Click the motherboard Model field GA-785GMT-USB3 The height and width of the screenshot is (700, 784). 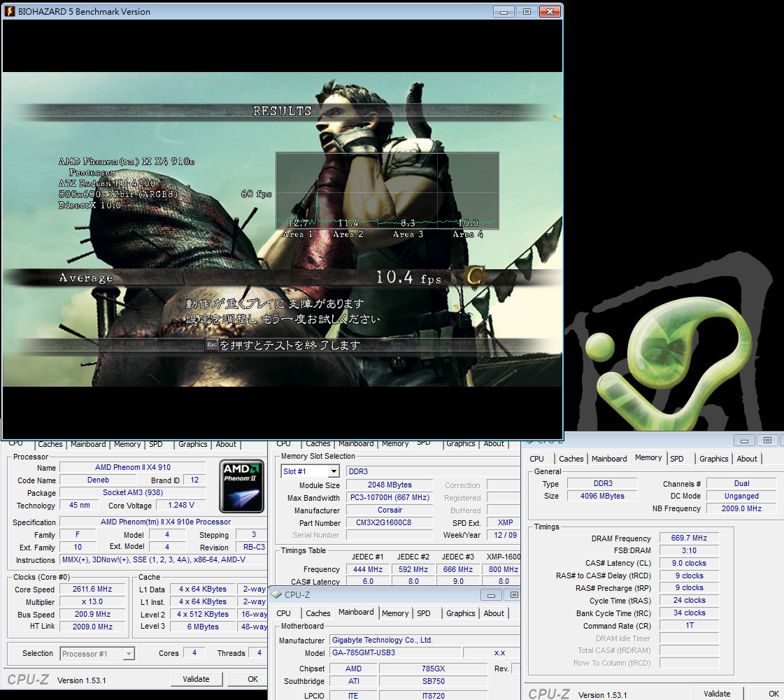pos(395,652)
